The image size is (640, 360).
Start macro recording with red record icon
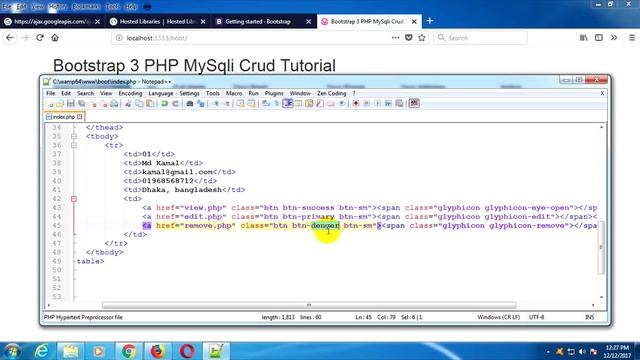coord(356,104)
